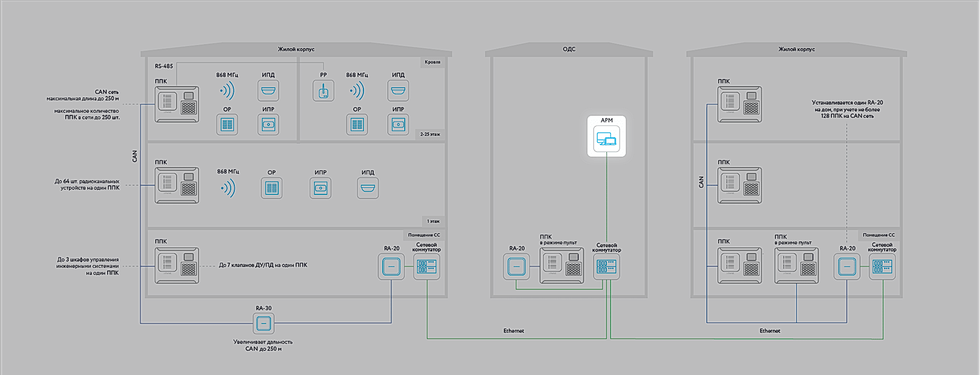This screenshot has height=375, width=980.
Task: Click the РР device icon under Кровля
Action: 323,91
